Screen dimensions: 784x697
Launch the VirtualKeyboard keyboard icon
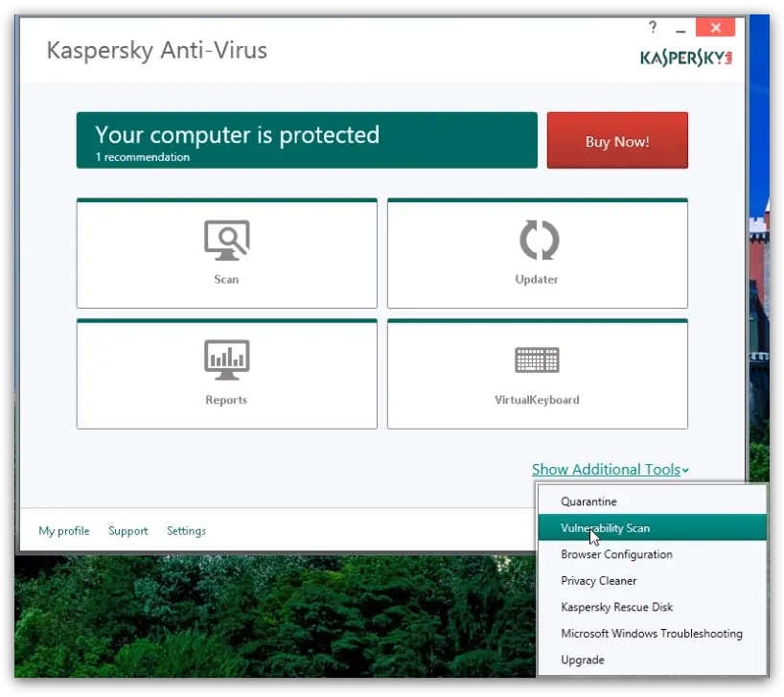[x=537, y=360]
